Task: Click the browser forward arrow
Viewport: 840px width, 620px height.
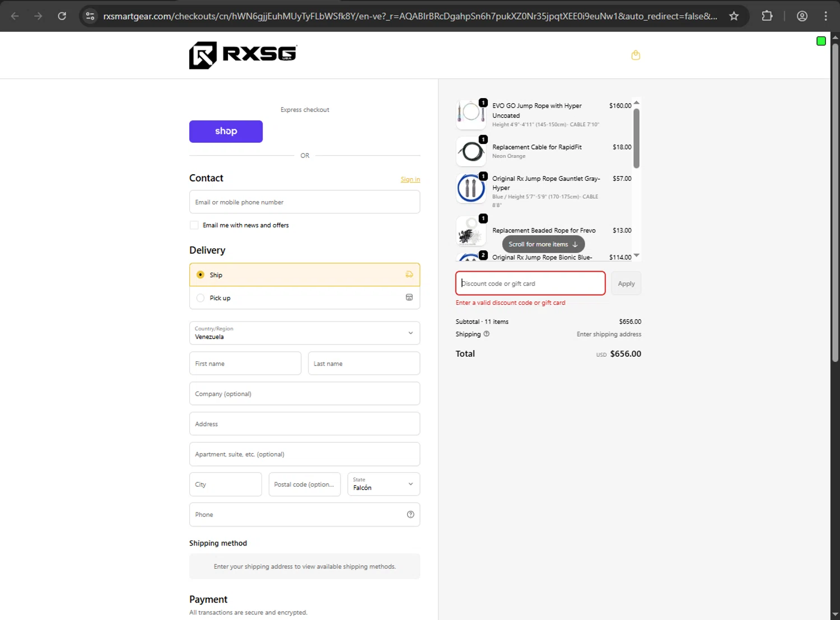Action: [38, 16]
